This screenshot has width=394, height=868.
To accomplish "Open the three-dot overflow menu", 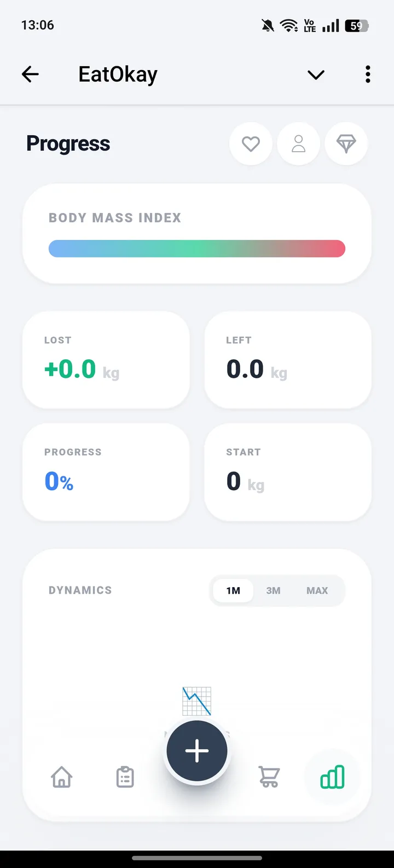I will (x=368, y=74).
